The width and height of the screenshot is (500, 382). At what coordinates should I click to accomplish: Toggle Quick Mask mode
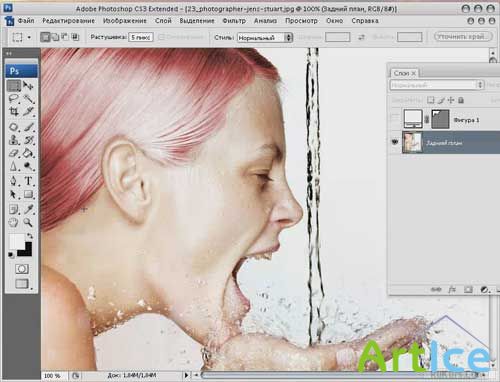22,269
